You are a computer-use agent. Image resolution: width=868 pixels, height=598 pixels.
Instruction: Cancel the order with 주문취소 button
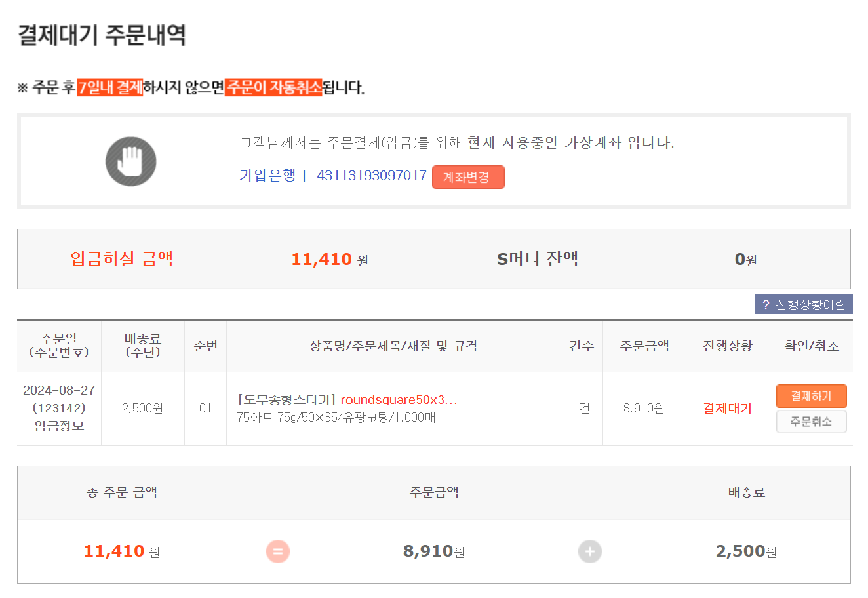(x=811, y=422)
